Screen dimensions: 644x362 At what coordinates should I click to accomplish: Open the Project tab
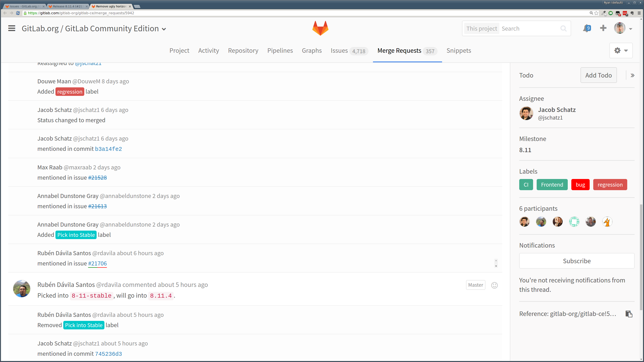[179, 51]
